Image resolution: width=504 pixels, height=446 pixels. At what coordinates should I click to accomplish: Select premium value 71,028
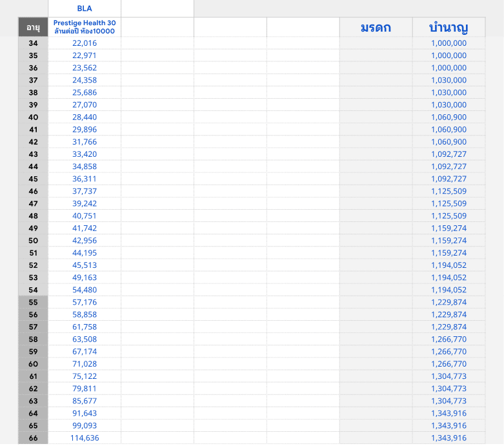tap(85, 363)
